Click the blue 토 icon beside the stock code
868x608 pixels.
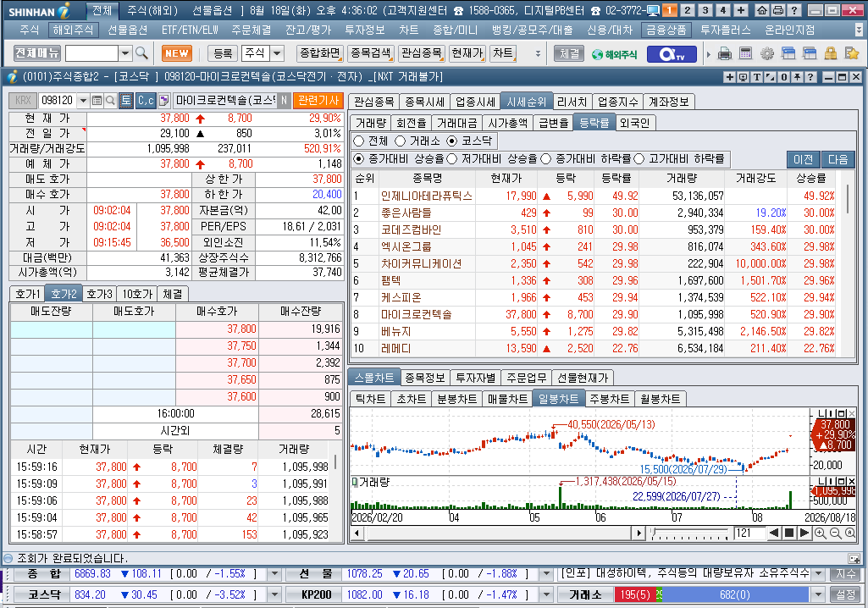pyautogui.click(x=125, y=100)
